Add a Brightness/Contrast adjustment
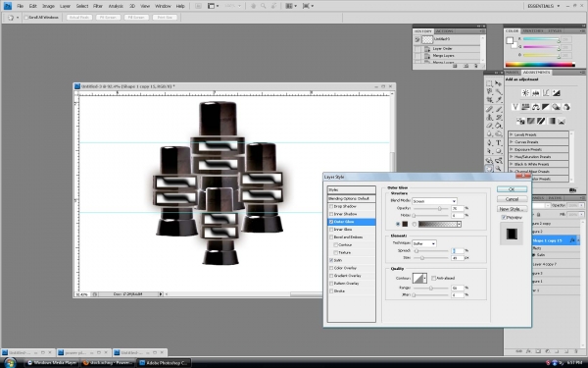The image size is (588, 368). click(525, 93)
